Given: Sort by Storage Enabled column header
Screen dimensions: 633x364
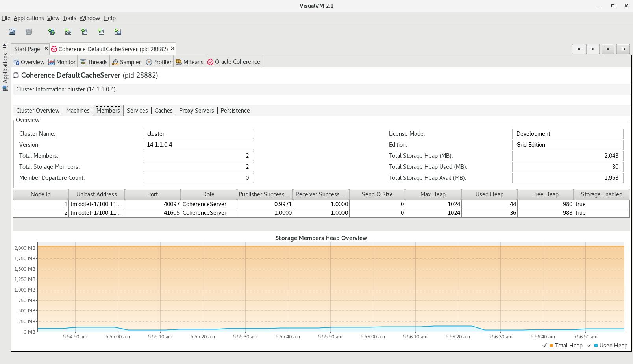Looking at the screenshot, I should pyautogui.click(x=602, y=194).
